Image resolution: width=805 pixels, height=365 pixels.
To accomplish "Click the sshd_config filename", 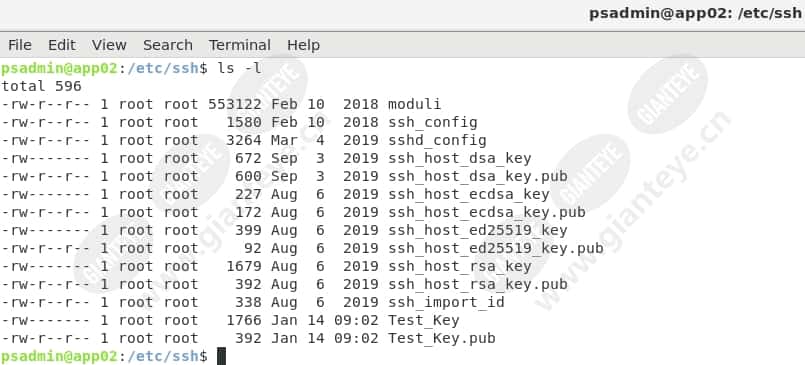I will pos(437,140).
